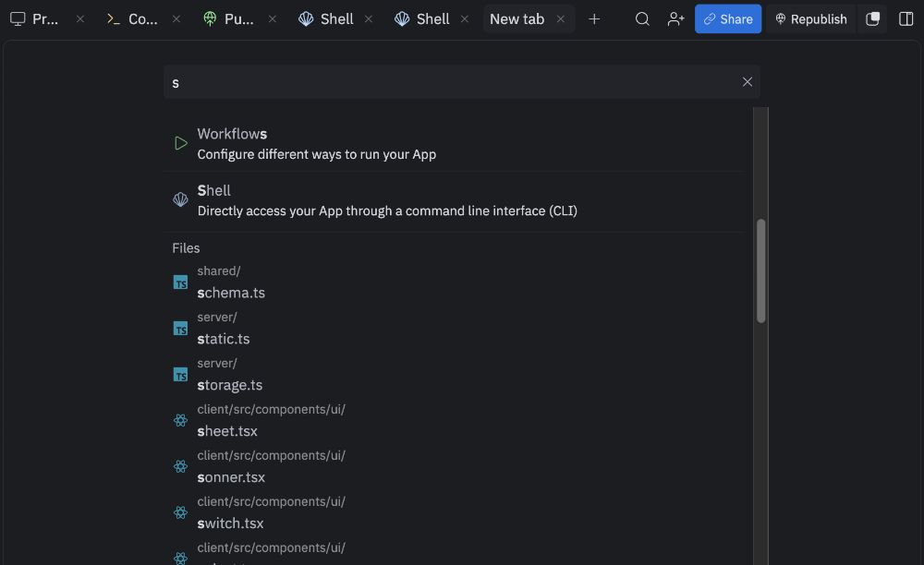Image resolution: width=924 pixels, height=565 pixels.
Task: Click the search magnifier icon in top bar
Action: (642, 18)
